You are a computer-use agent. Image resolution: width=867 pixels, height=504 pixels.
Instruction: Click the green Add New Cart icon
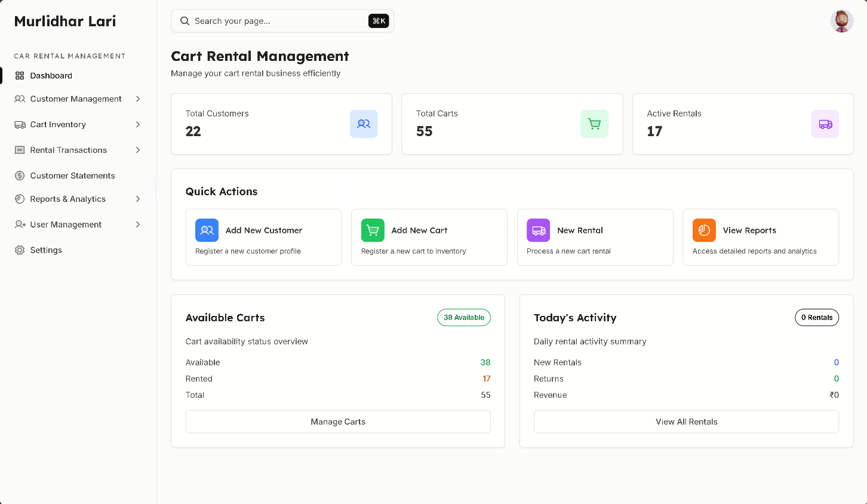[373, 230]
